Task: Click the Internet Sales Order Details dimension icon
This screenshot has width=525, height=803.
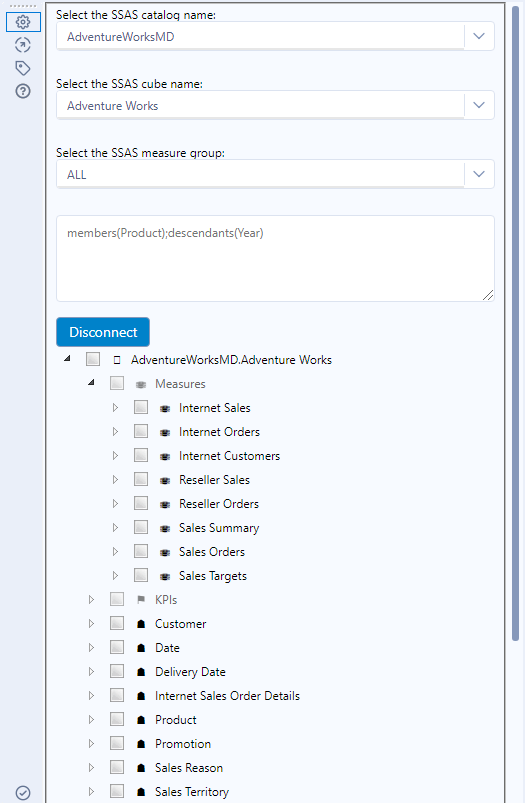Action: 141,696
